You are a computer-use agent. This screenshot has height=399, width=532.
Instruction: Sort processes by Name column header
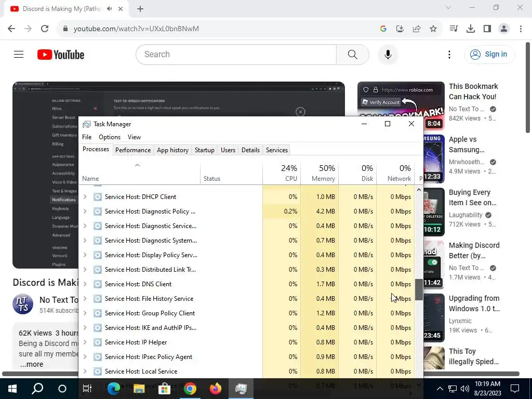(x=139, y=173)
